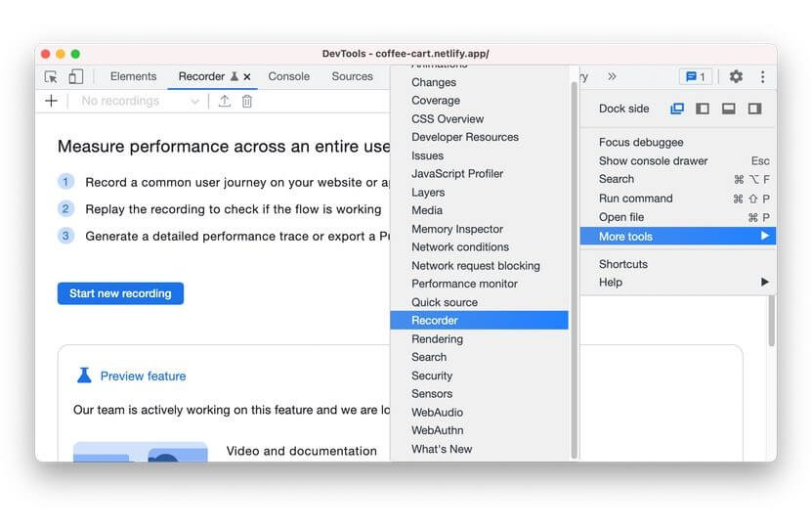Viewport: 812px width, 530px height.
Task: Click the import recording upload icon
Action: click(x=225, y=101)
